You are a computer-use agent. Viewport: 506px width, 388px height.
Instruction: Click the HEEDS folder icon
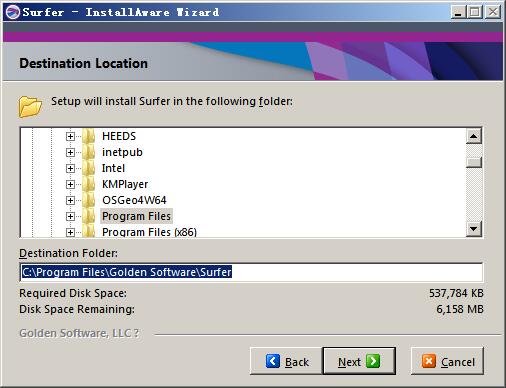point(89,136)
